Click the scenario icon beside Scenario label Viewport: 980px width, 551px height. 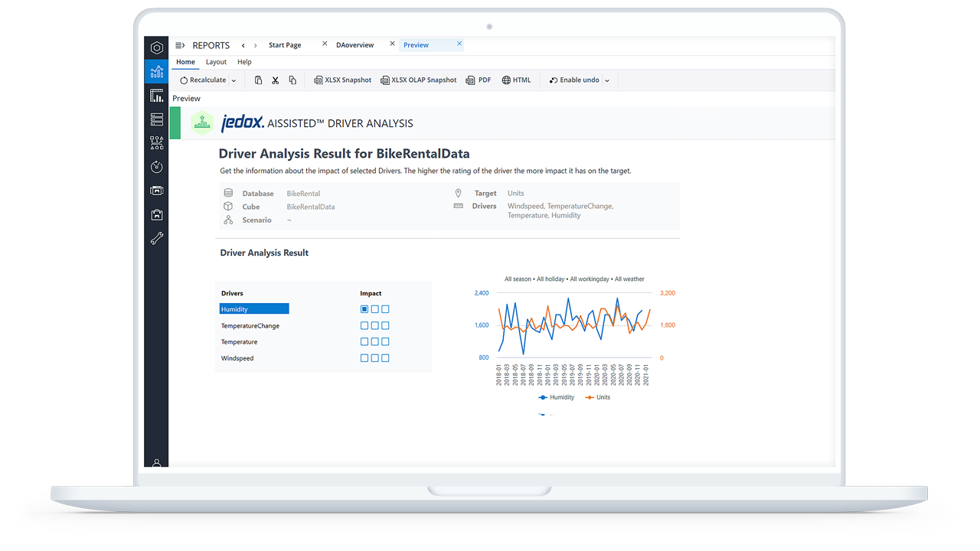[228, 220]
